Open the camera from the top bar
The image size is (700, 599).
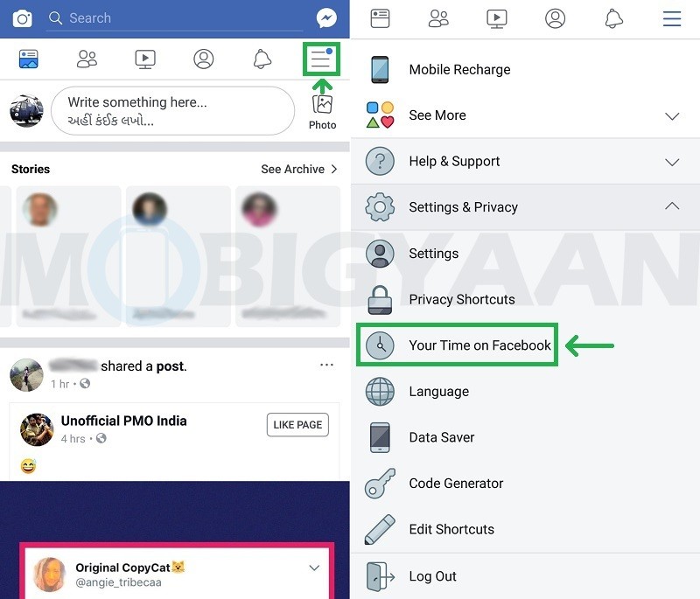(x=22, y=17)
